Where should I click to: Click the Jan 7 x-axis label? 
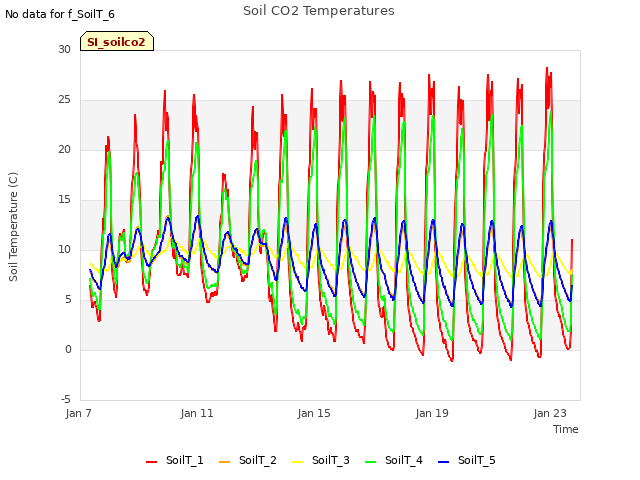coord(78,413)
